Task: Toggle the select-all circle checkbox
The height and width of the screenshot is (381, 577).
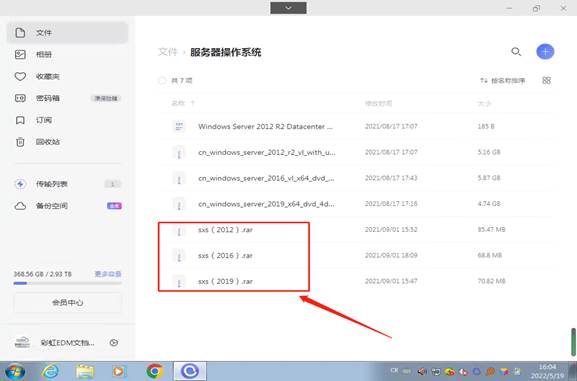Action: click(162, 80)
